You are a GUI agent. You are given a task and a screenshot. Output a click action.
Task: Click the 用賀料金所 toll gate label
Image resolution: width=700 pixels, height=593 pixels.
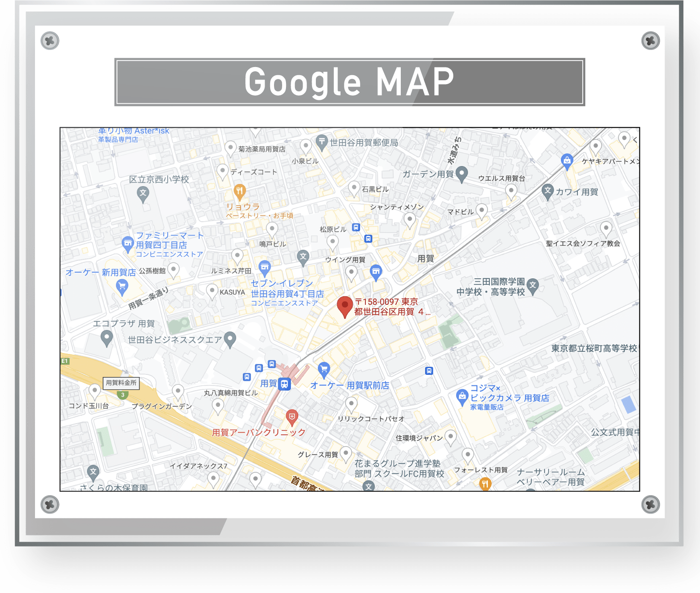(121, 383)
